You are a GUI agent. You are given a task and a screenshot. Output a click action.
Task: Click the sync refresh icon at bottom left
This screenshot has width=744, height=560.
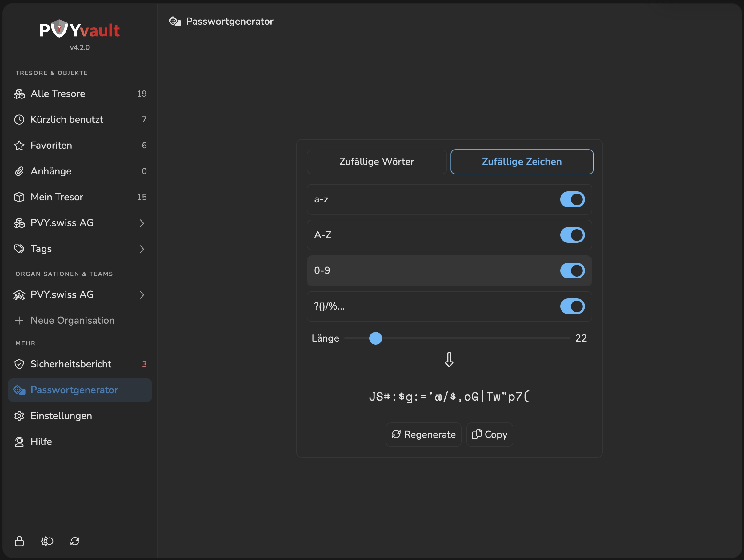click(75, 541)
